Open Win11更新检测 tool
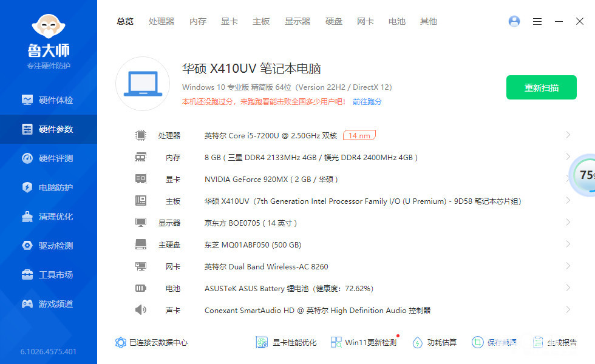The image size is (595, 364). pos(363,343)
